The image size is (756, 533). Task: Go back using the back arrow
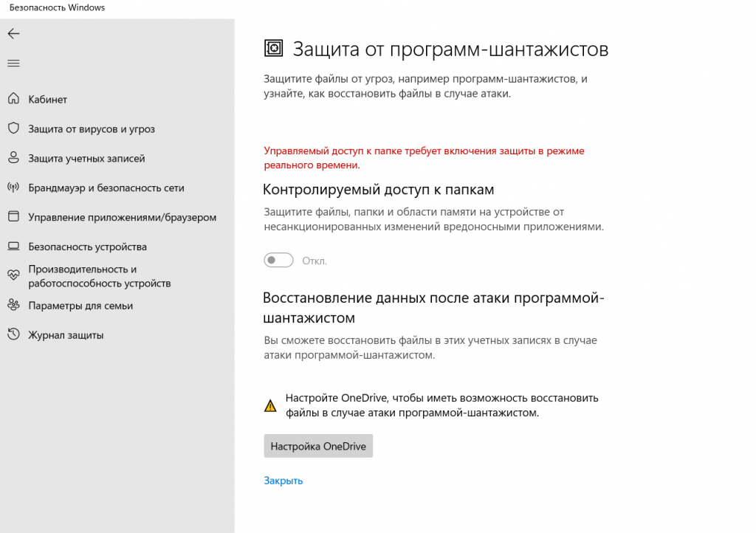[13, 33]
